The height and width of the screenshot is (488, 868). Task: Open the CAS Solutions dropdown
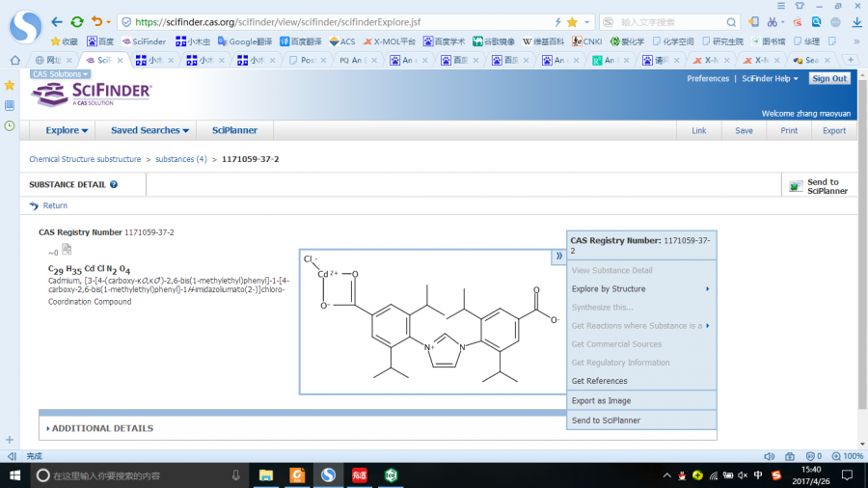[x=60, y=74]
